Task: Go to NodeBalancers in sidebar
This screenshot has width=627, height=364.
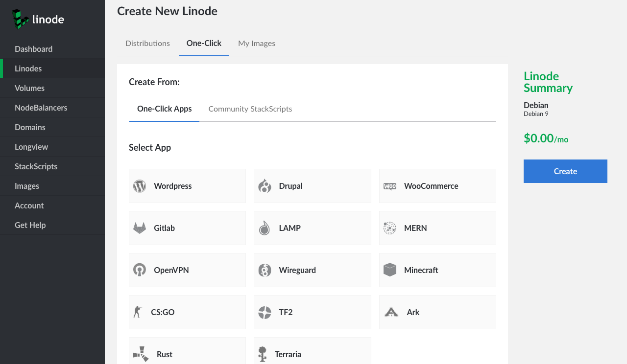Action: point(41,108)
